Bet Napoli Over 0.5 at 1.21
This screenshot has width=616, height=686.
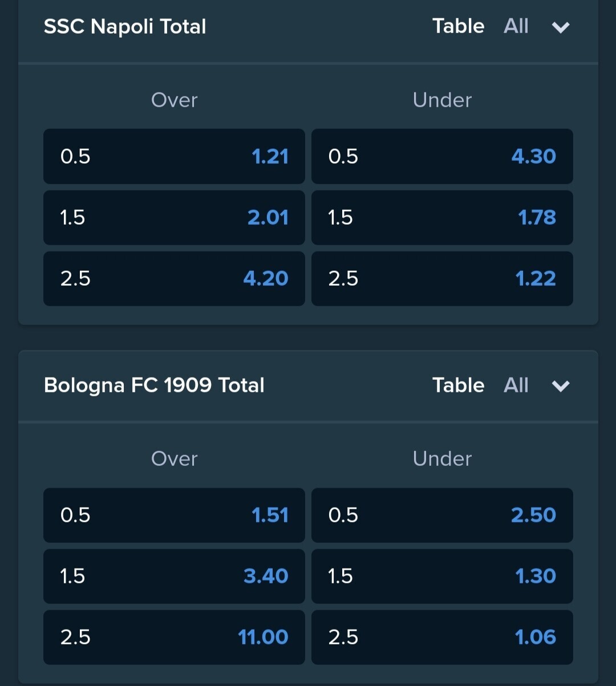(x=174, y=156)
